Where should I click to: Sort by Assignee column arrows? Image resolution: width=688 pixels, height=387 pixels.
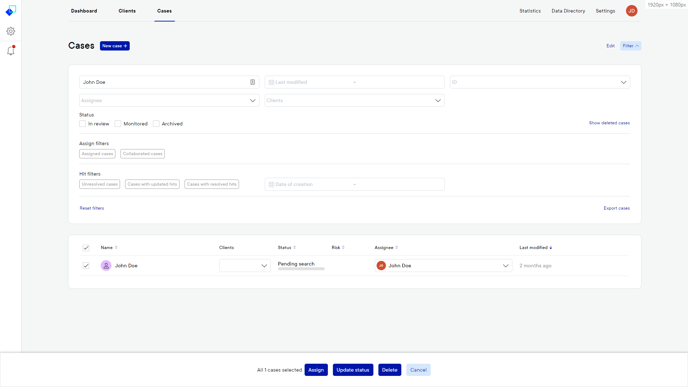click(397, 247)
